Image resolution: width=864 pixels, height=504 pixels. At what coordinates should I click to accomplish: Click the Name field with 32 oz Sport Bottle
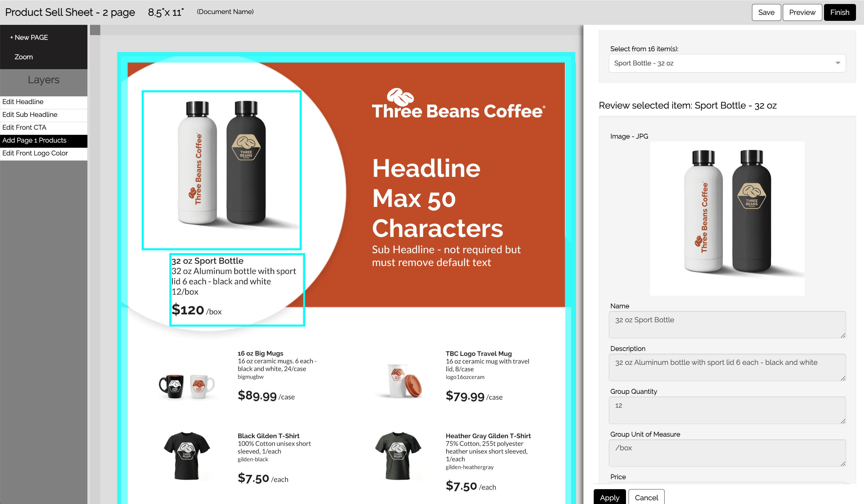click(x=727, y=325)
